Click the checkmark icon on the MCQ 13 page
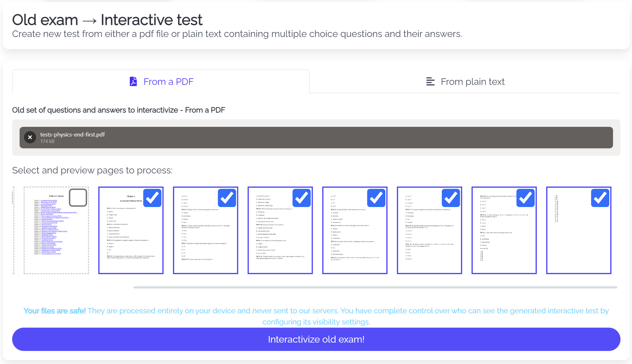 coord(376,198)
